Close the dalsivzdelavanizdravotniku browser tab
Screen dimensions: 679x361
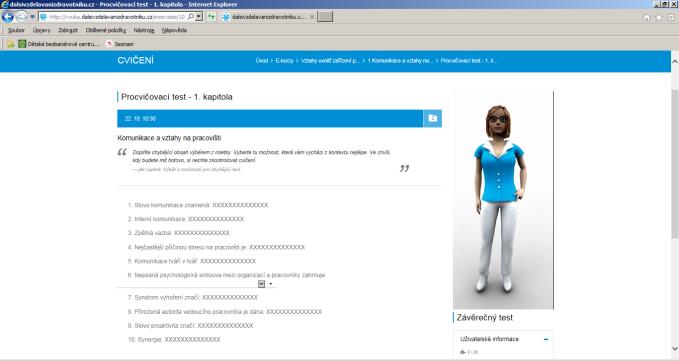click(x=312, y=17)
